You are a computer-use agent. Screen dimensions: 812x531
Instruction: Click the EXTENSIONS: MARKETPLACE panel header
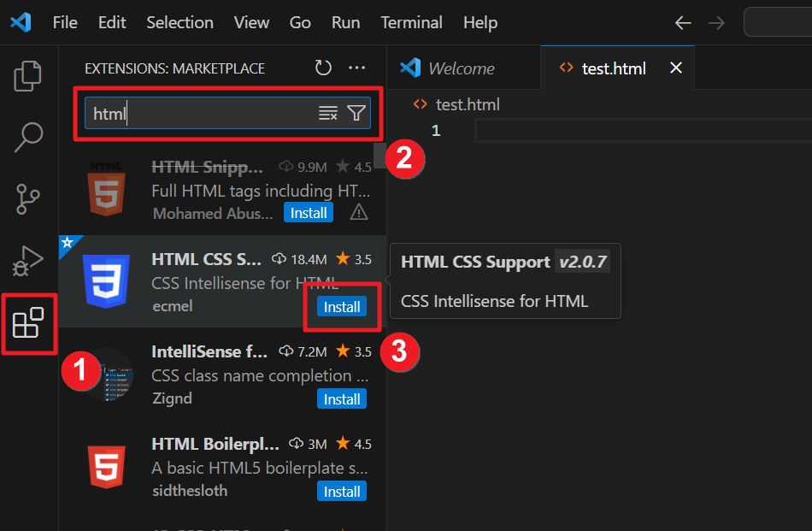click(174, 68)
